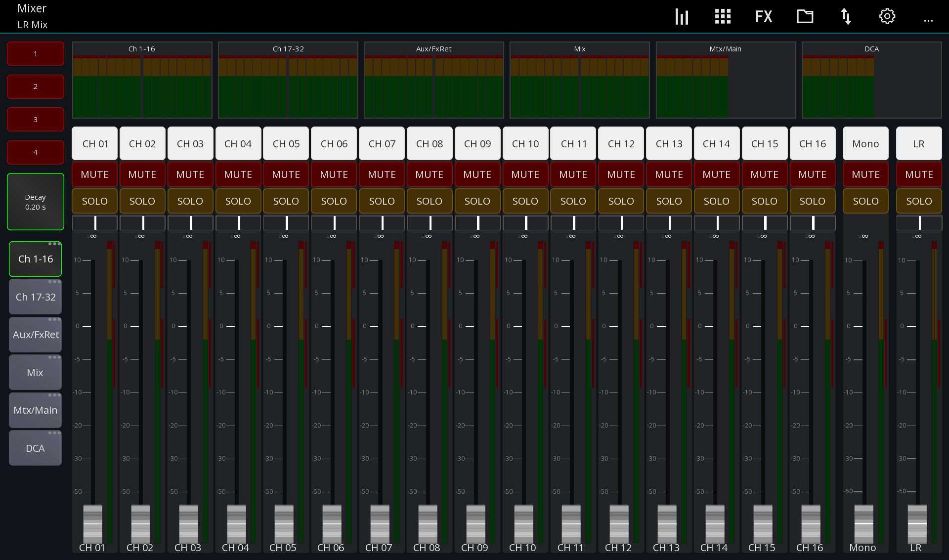This screenshot has height=560, width=949.
Task: Open the meters view from the top toolbar
Action: (682, 16)
